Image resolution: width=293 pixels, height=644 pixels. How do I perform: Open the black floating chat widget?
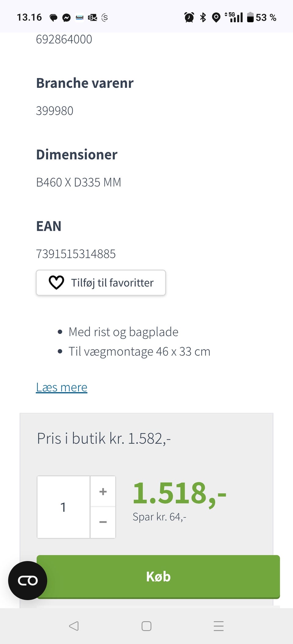pyautogui.click(x=28, y=580)
